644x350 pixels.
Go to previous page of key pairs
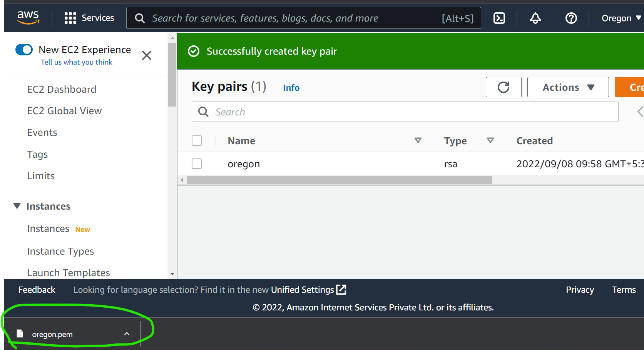coord(640,112)
